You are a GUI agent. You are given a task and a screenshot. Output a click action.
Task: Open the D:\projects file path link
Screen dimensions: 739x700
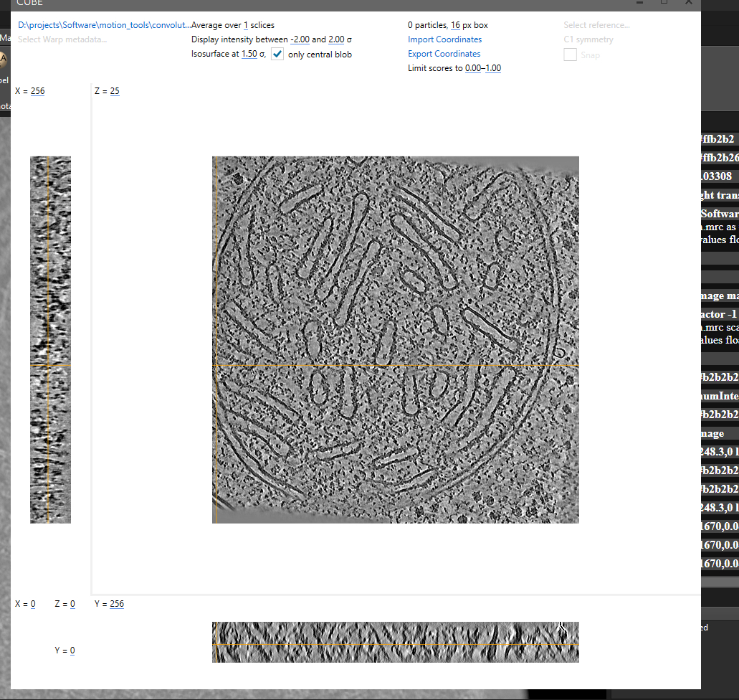point(104,25)
